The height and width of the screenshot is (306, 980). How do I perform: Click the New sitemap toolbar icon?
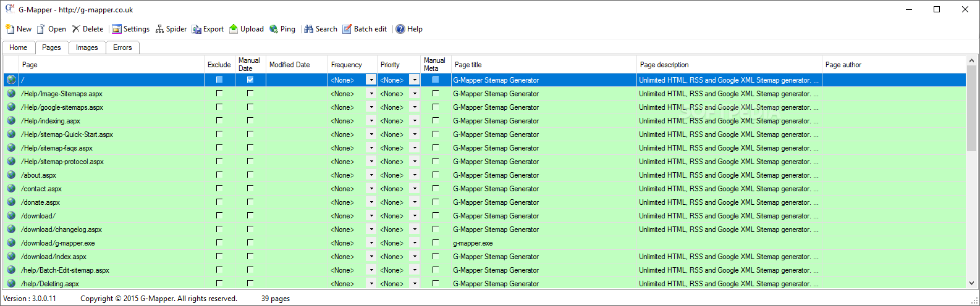(10, 29)
